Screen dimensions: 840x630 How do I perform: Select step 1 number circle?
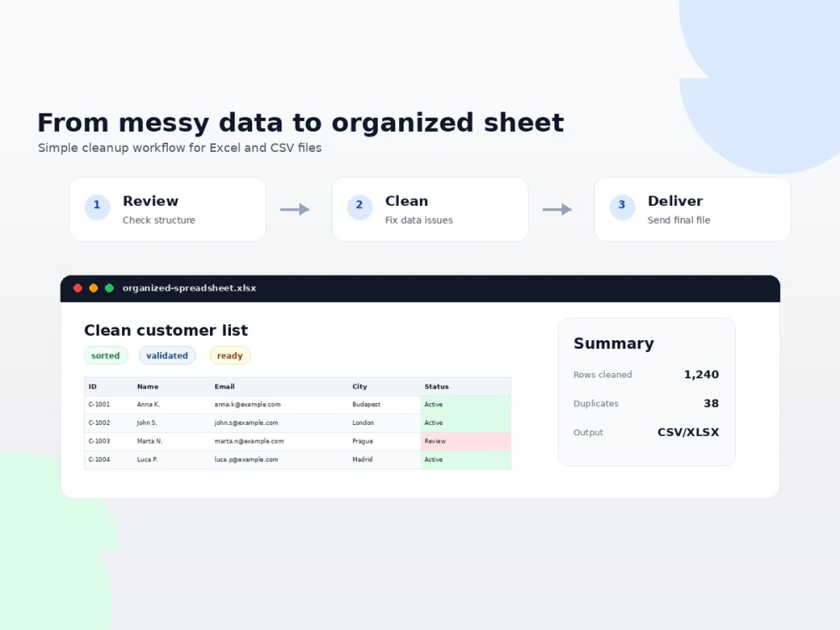(97, 207)
